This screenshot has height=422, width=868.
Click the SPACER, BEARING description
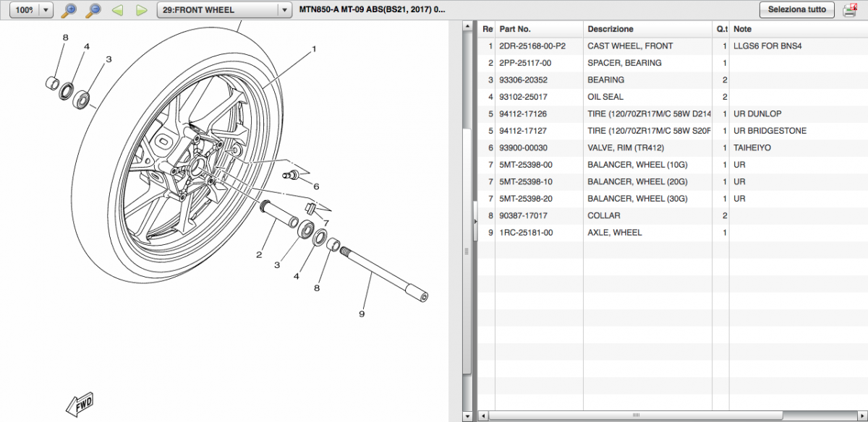(624, 63)
